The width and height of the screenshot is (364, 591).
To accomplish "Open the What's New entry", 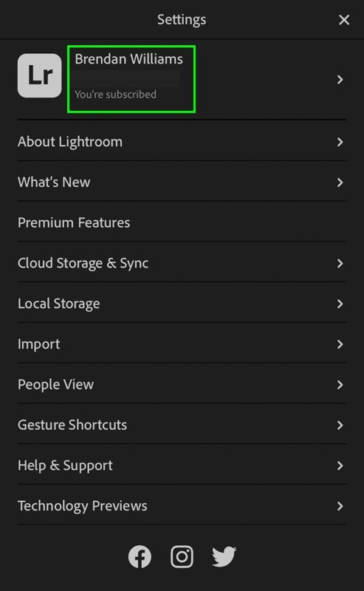I will (x=182, y=182).
